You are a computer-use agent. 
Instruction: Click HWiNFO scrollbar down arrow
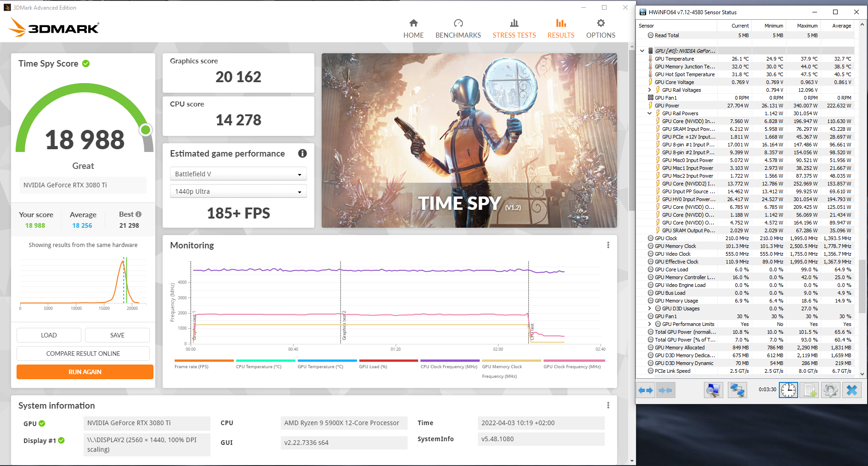pyautogui.click(x=862, y=374)
